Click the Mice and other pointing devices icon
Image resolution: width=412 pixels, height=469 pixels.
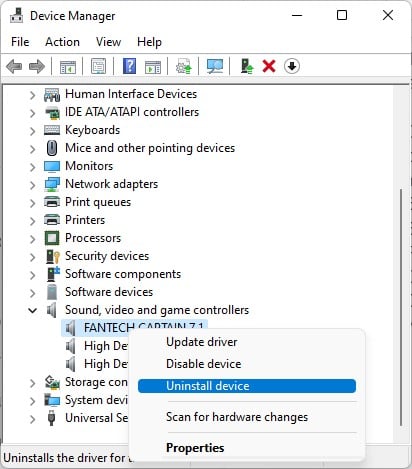point(52,148)
